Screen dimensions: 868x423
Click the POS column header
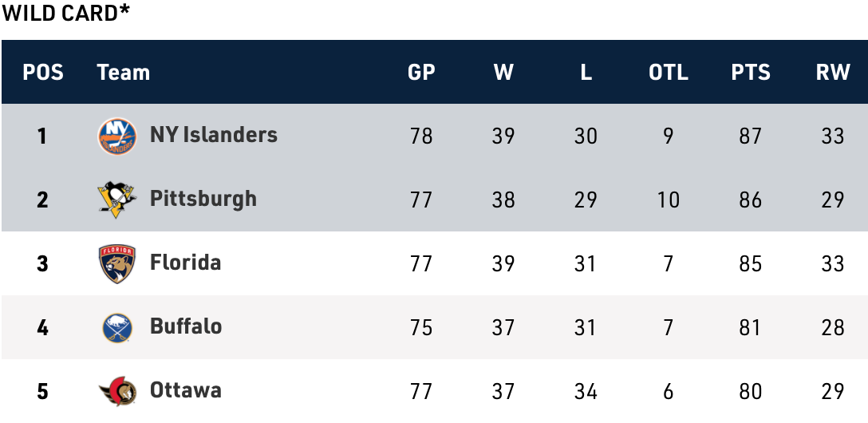click(42, 73)
